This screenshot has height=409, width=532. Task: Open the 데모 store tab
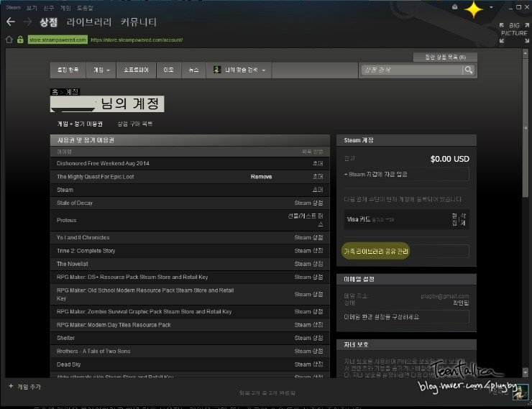[x=169, y=70]
